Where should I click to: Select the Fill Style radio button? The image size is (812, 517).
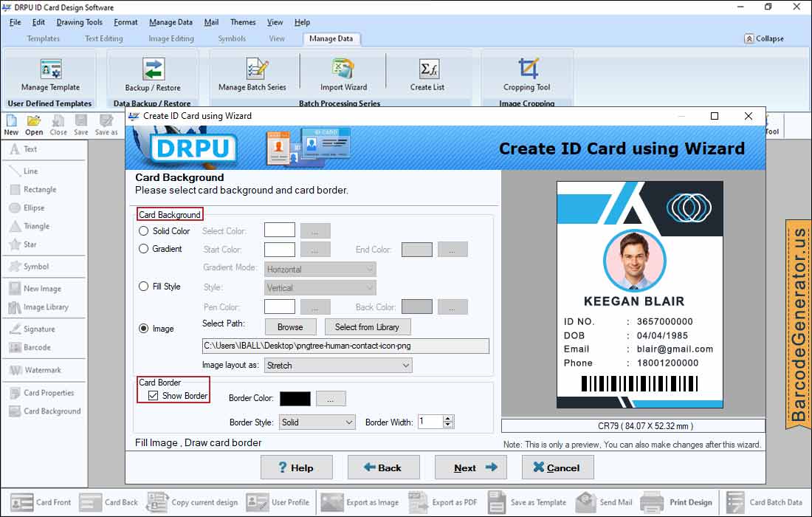pyautogui.click(x=143, y=287)
